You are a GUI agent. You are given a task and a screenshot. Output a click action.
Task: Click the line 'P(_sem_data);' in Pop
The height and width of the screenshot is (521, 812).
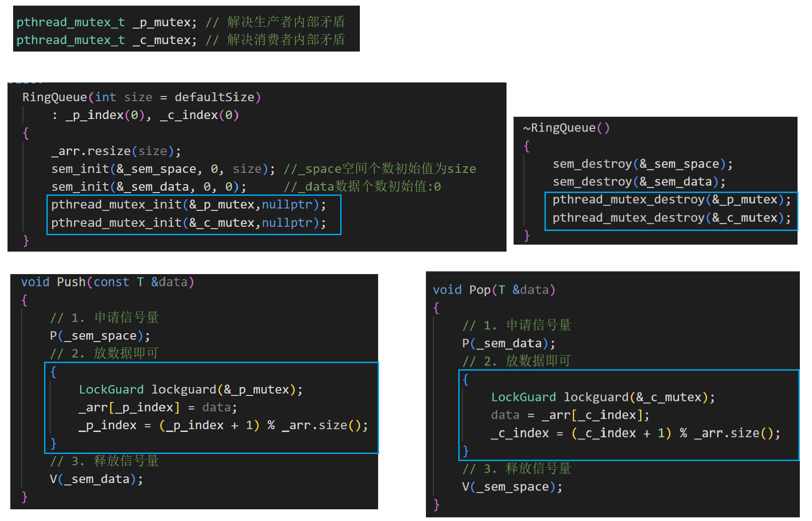509,343
